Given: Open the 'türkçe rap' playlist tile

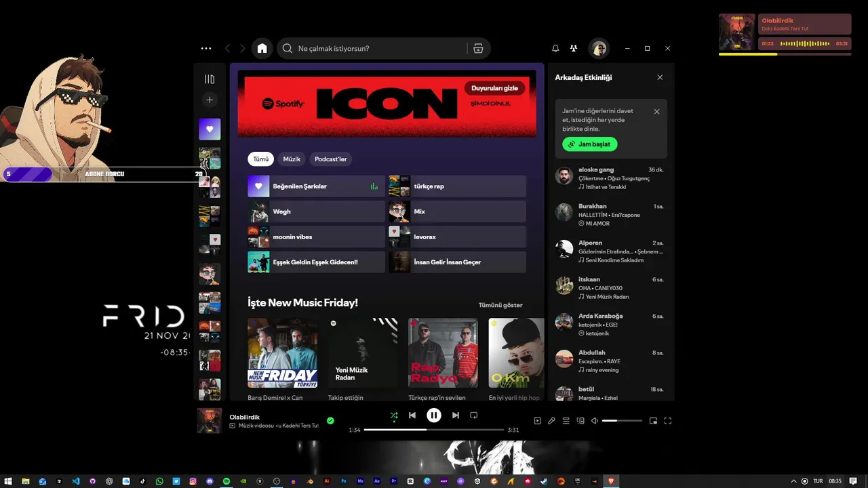Looking at the screenshot, I should click(457, 186).
